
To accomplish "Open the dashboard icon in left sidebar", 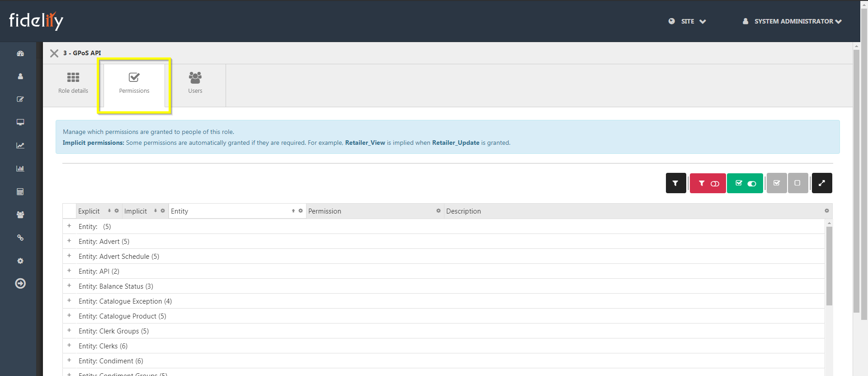I will click(20, 53).
